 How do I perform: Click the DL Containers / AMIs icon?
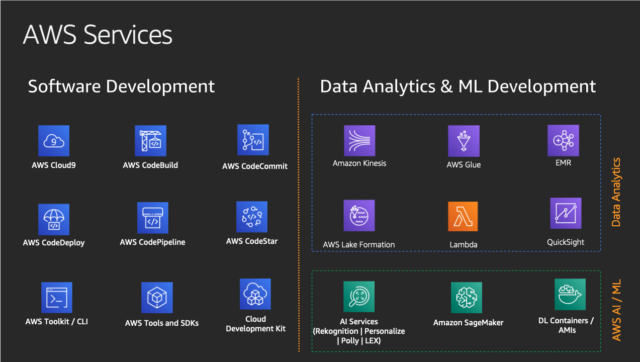pyautogui.click(x=570, y=294)
